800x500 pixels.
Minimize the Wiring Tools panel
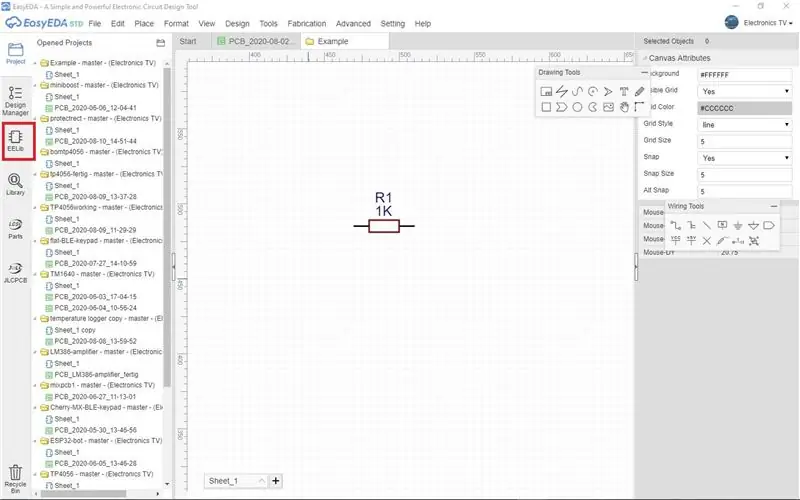coord(774,206)
